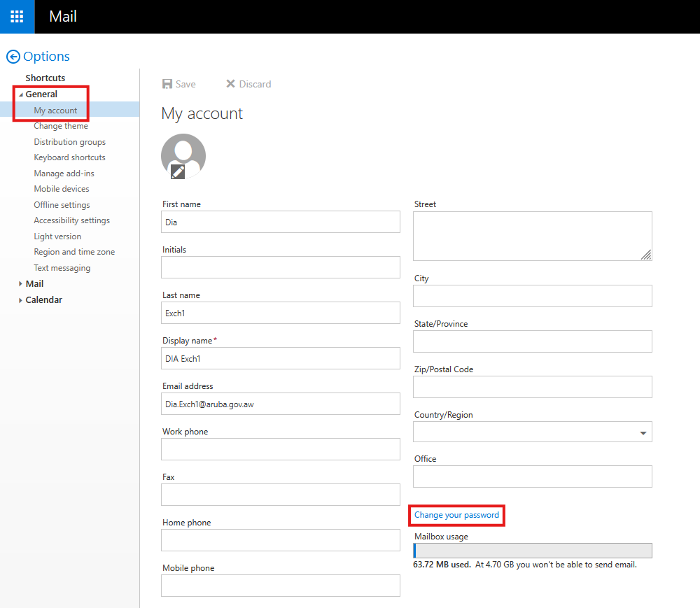Click the Discard X icon

click(x=230, y=84)
